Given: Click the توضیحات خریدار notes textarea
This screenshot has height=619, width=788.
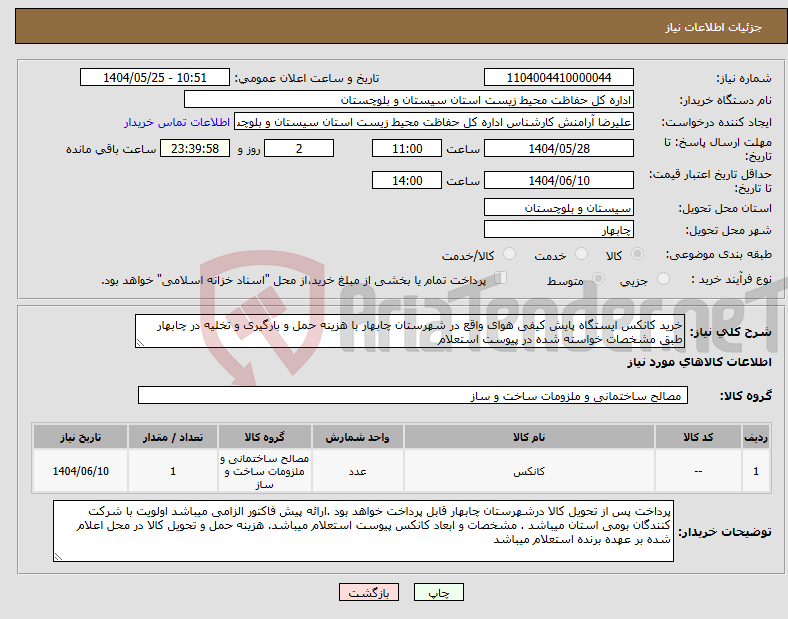Looking at the screenshot, I should coord(363,531).
